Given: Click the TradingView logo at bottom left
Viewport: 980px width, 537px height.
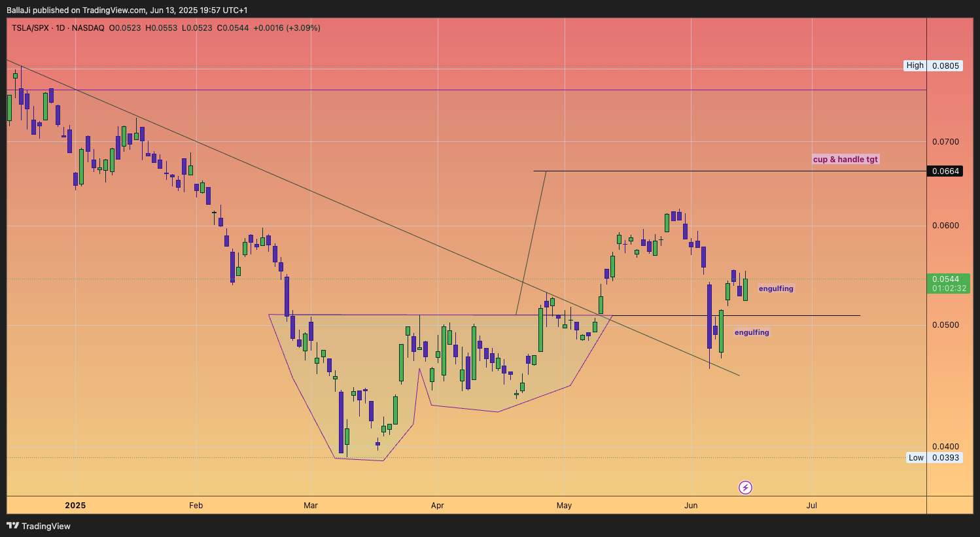Looking at the screenshot, I should [39, 526].
